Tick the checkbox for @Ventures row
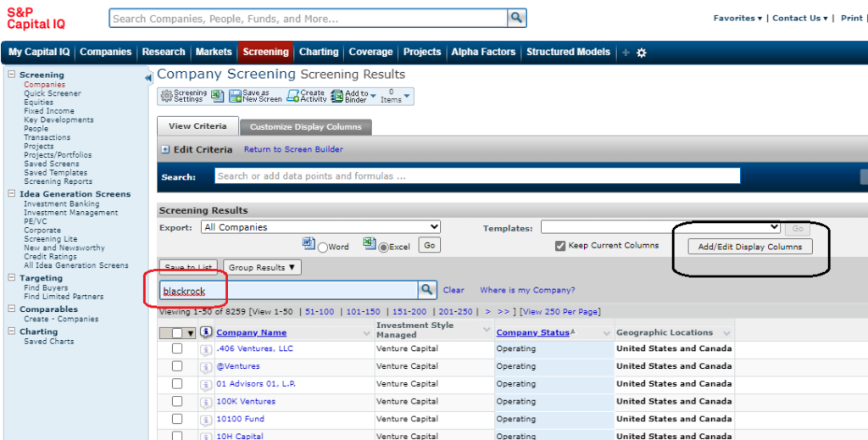The image size is (868, 440). click(x=177, y=366)
